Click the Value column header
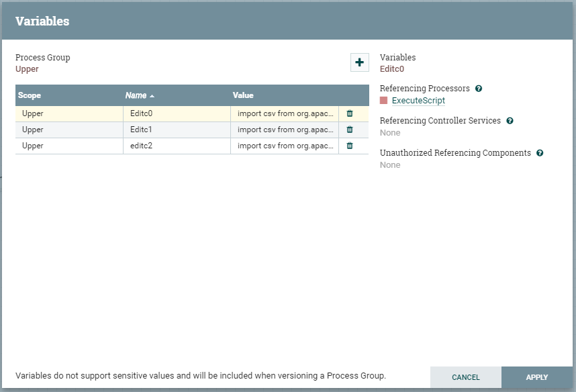 [243, 95]
